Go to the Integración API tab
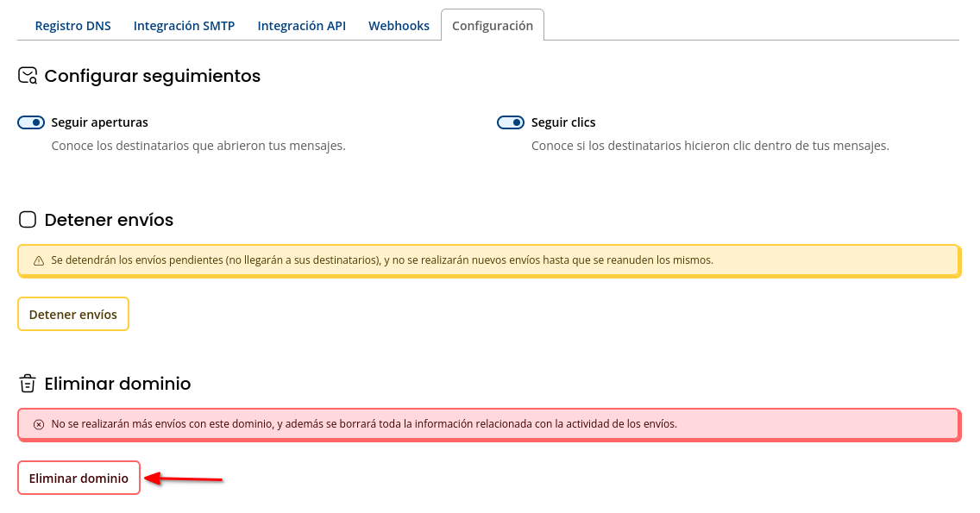Viewport: 980px width, 513px height. click(301, 26)
